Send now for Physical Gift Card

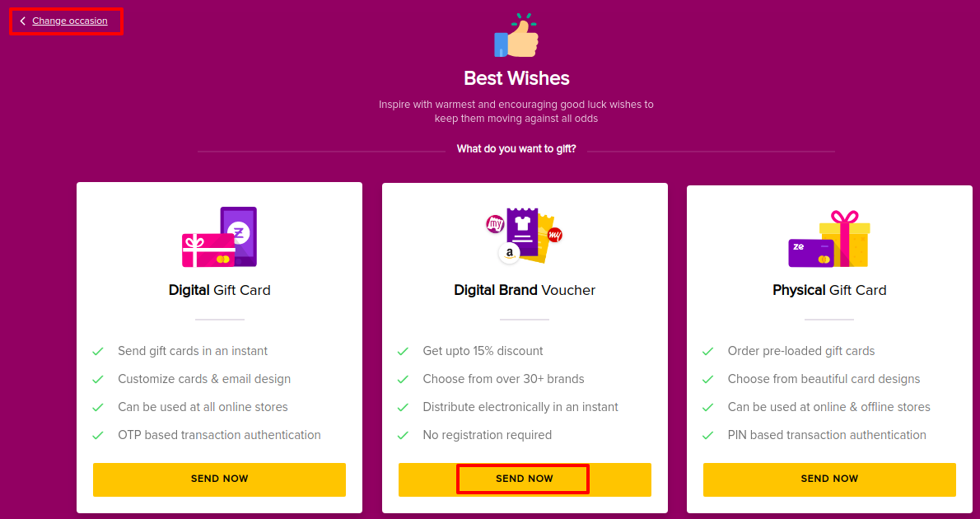click(x=829, y=479)
